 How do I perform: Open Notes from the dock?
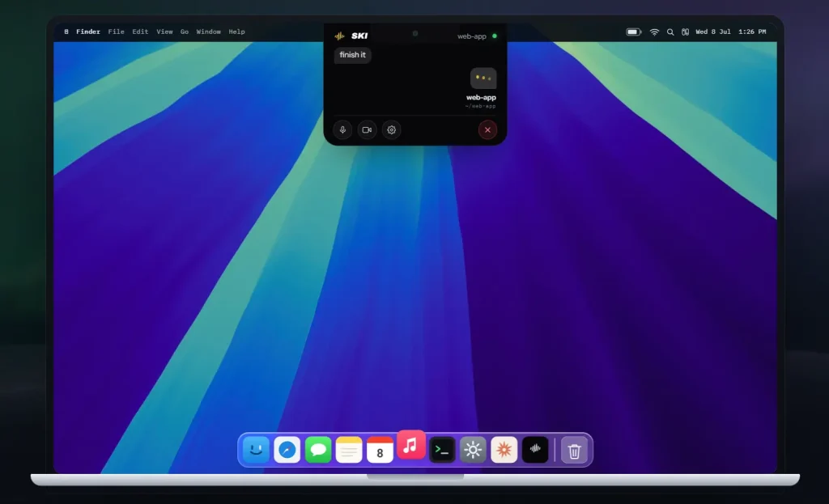[349, 450]
